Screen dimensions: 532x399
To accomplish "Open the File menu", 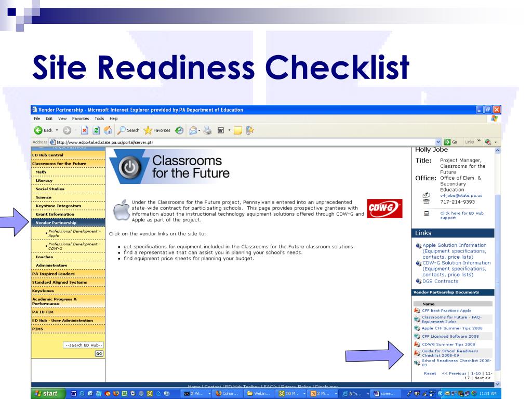I will click(x=37, y=118).
